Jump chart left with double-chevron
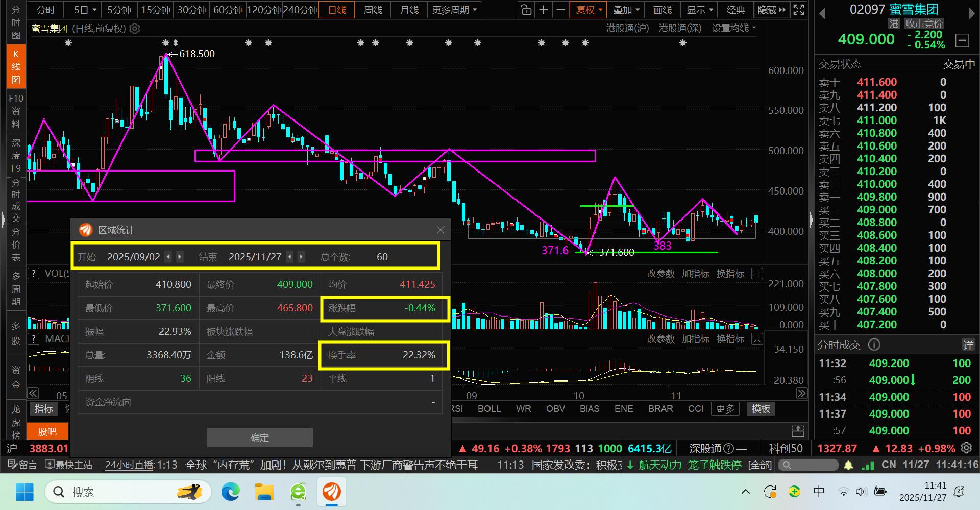Screen dimensions: 980x510 [x=33, y=394]
